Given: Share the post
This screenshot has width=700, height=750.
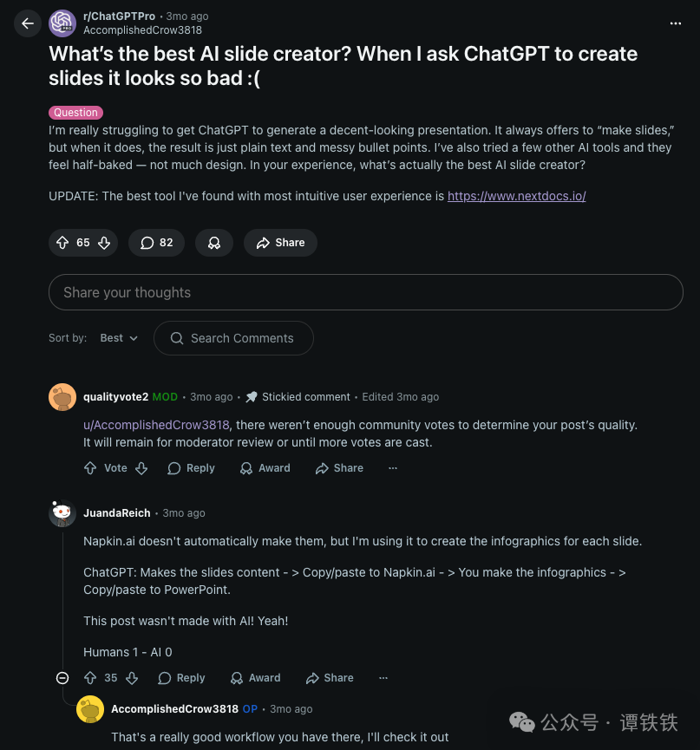Looking at the screenshot, I should (x=280, y=243).
